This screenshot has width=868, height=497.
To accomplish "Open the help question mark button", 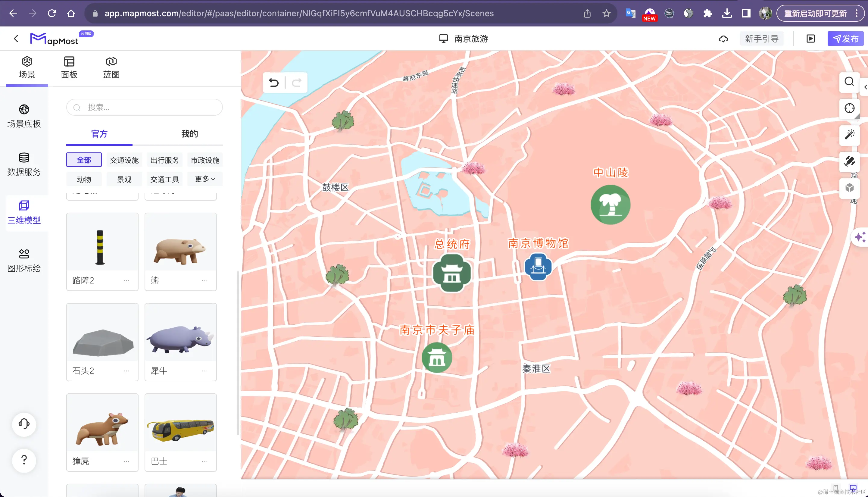I will (24, 460).
